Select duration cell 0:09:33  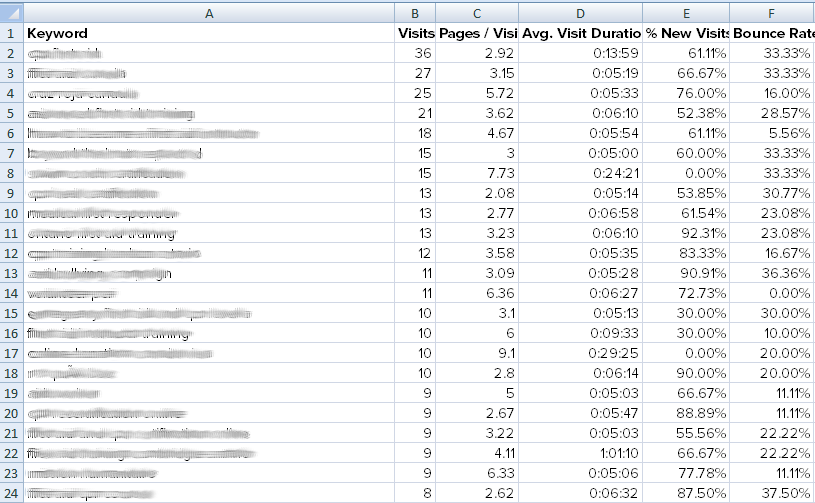tap(580, 333)
